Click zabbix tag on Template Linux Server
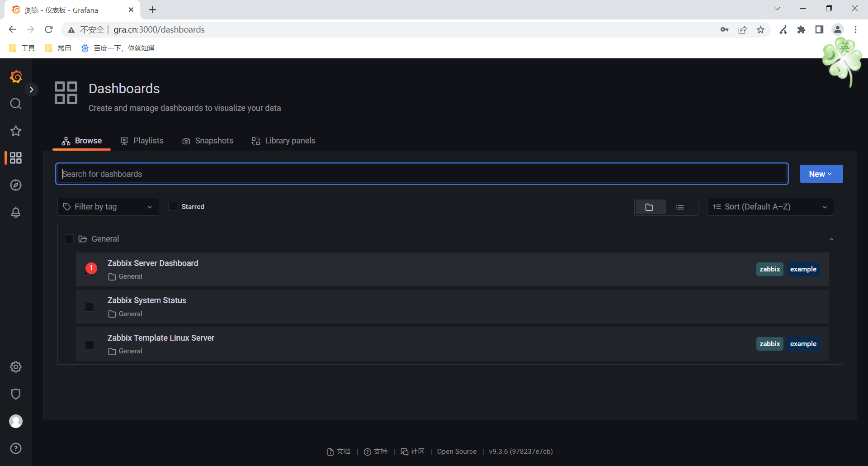This screenshot has width=868, height=466. [x=769, y=344]
